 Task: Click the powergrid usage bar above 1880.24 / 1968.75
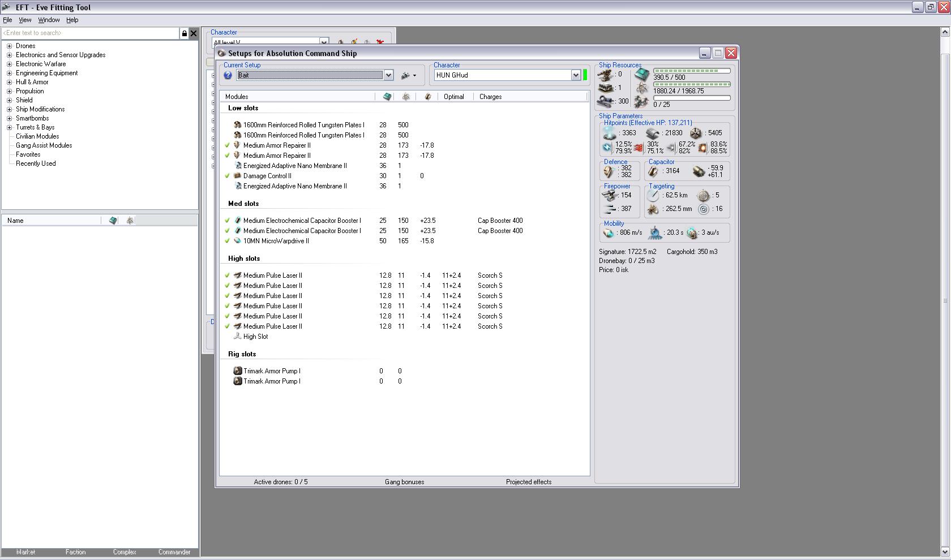coord(692,84)
